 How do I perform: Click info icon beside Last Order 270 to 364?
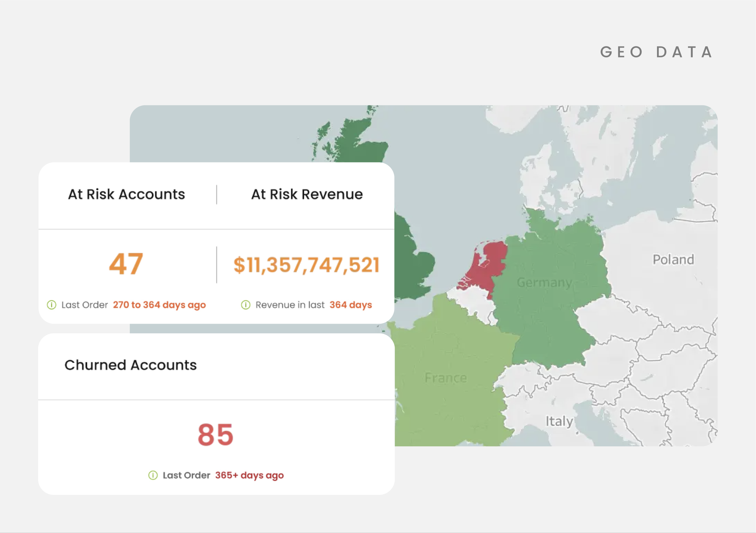(x=52, y=305)
